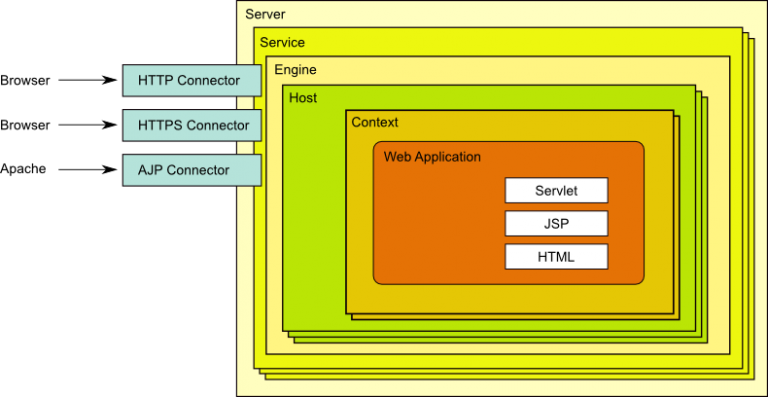Click the arrow pointing to AJP Connector
768x397 pixels.
[x=88, y=170]
